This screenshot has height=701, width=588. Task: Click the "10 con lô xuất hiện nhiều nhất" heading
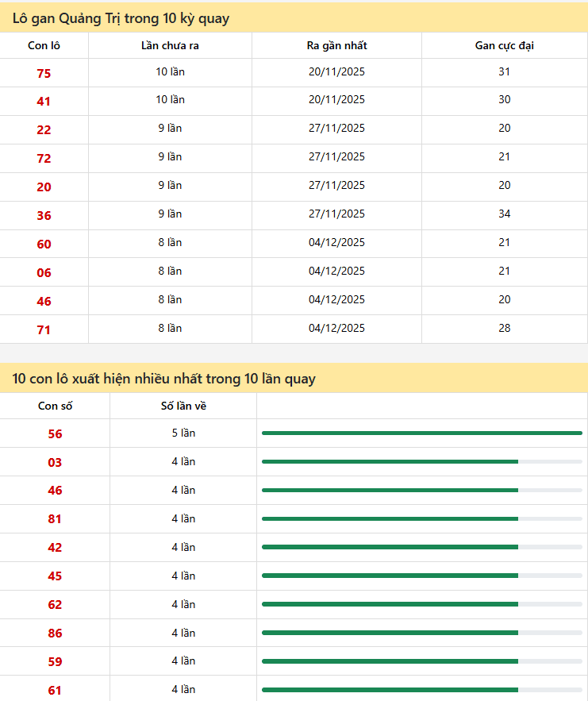coord(163,379)
